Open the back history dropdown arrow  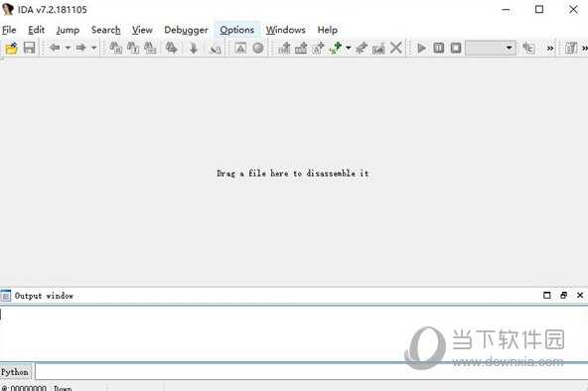[x=68, y=48]
